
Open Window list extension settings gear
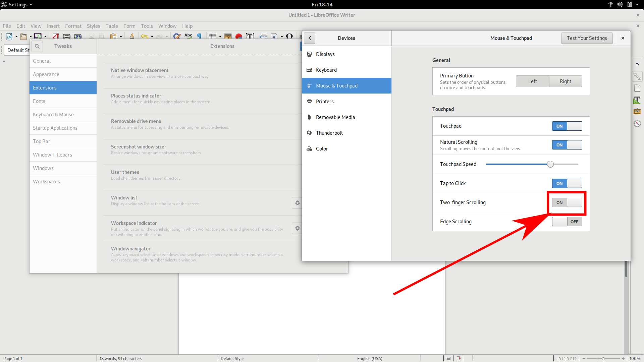click(x=297, y=203)
